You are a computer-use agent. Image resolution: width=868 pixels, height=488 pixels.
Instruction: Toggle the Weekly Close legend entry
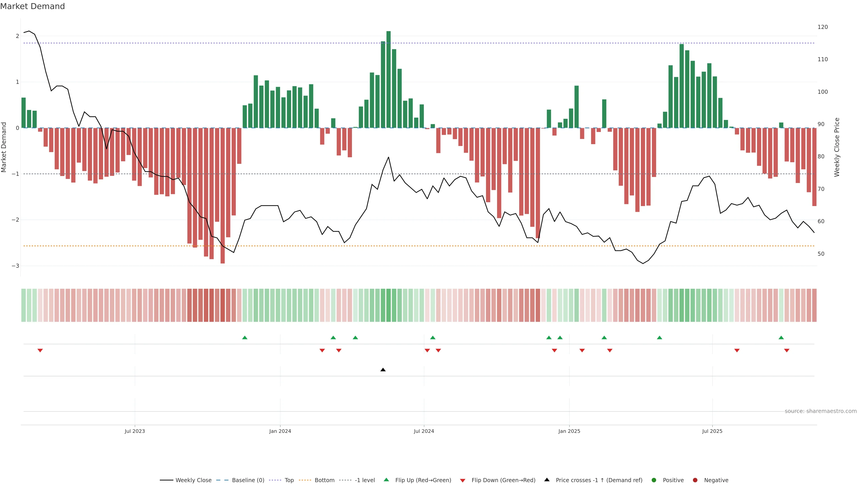click(193, 480)
